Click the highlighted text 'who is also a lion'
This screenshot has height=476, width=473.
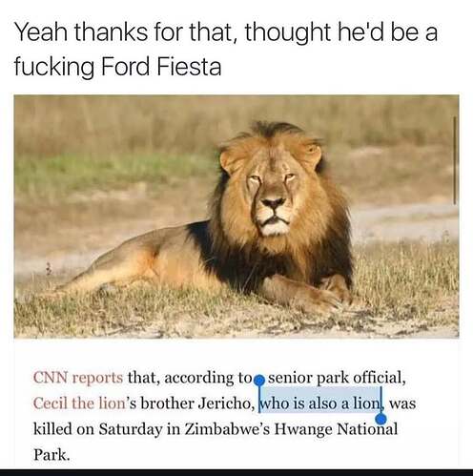(x=319, y=404)
